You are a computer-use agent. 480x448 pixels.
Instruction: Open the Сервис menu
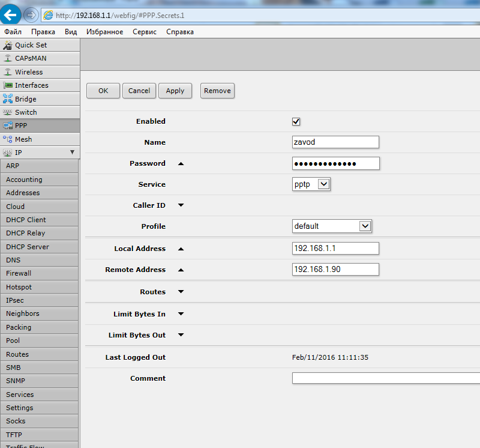point(145,32)
